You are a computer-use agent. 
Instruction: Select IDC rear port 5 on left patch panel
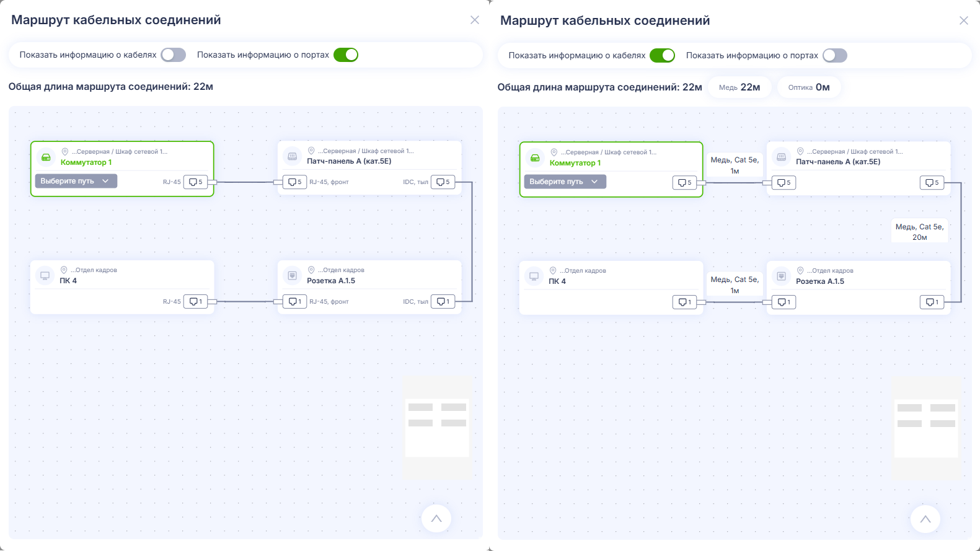click(443, 182)
